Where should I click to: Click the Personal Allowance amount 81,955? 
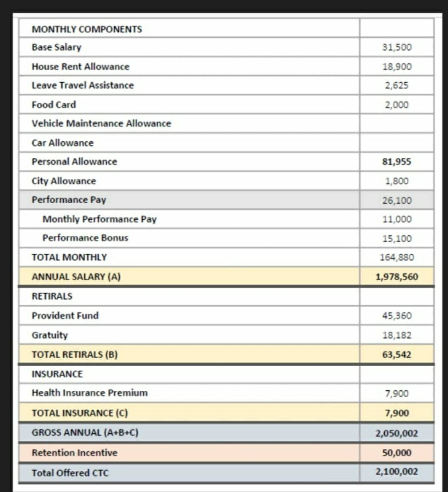coord(397,162)
